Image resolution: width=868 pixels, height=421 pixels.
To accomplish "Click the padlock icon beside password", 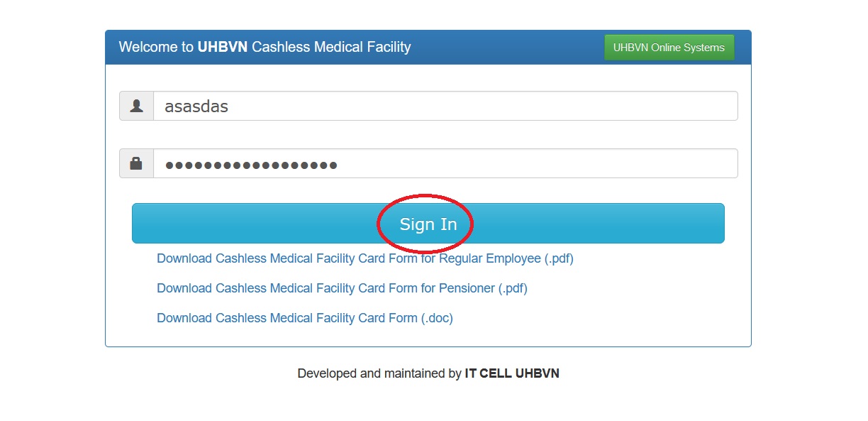I will (136, 163).
